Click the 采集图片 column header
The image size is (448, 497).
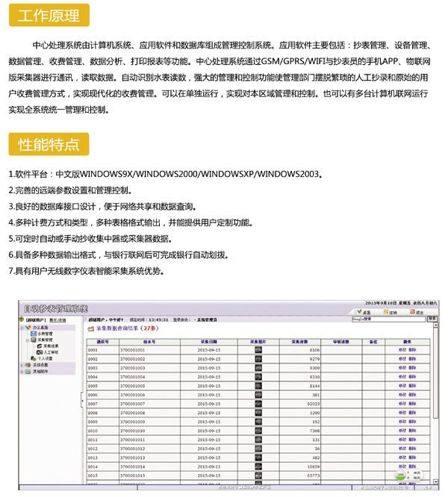pyautogui.click(x=258, y=342)
